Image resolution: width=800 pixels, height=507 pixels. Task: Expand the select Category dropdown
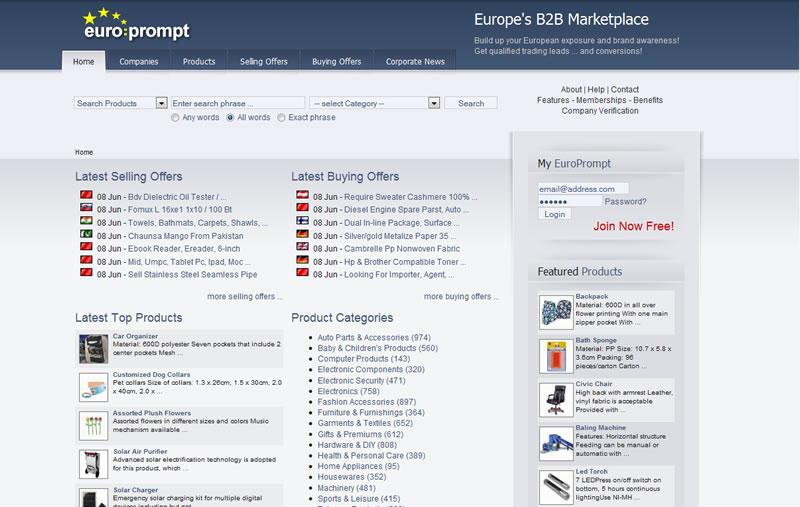tap(375, 103)
